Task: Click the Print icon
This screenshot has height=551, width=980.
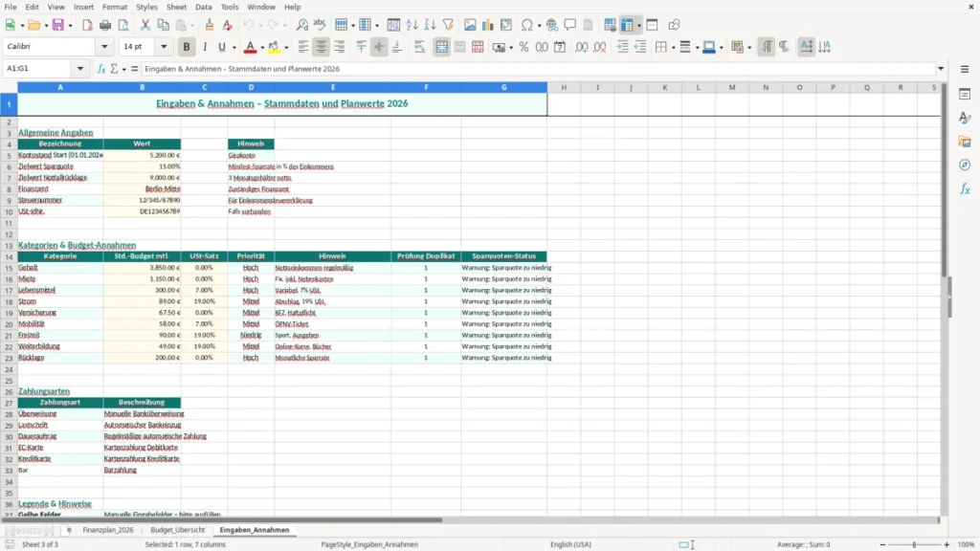Action: (x=105, y=25)
